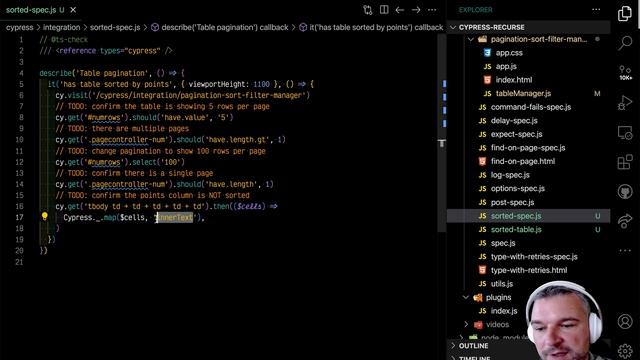Open editor More Actions ellipsis

click(432, 10)
